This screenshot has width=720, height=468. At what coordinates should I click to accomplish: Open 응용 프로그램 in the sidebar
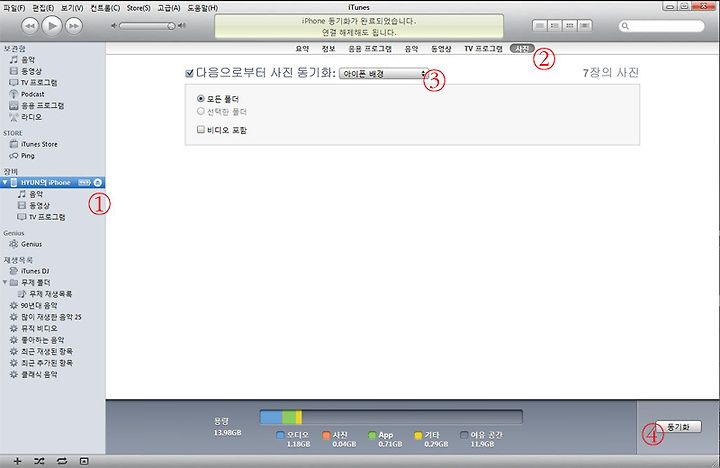tap(42, 106)
